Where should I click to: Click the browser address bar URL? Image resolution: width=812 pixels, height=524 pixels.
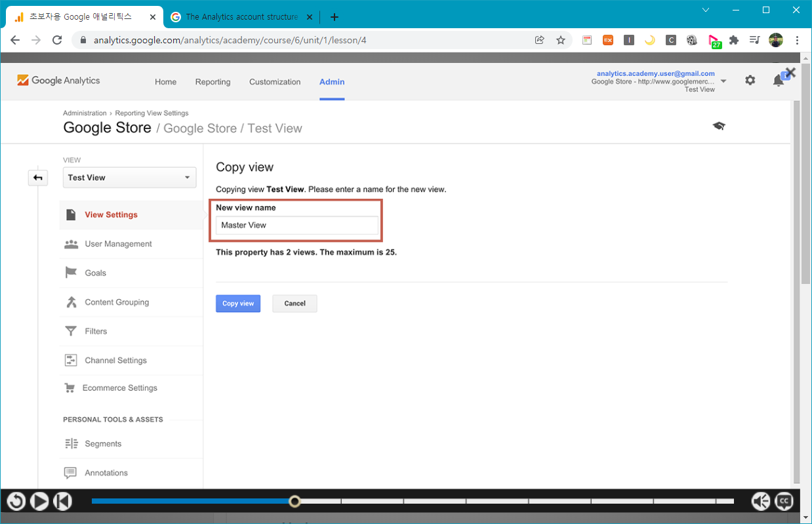point(230,40)
